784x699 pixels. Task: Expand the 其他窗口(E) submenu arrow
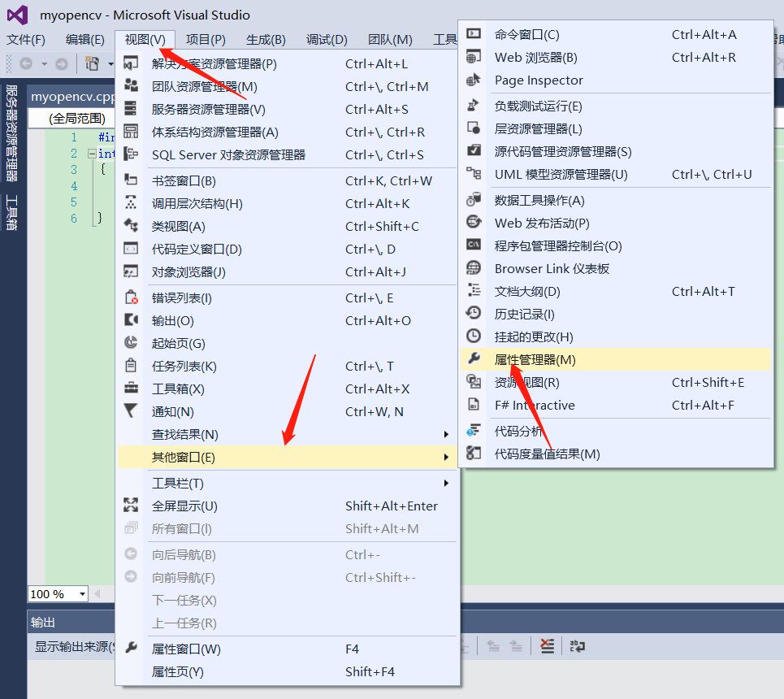[x=446, y=457]
